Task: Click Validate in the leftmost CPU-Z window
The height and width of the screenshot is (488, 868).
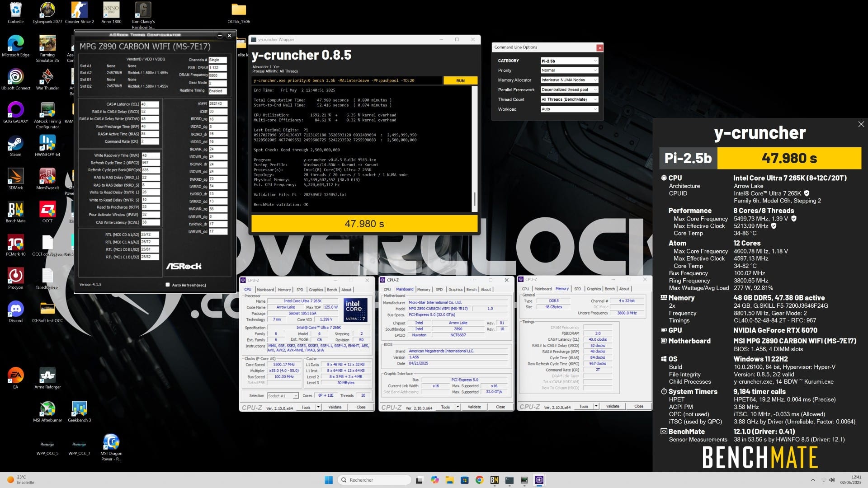Action: [x=335, y=407]
